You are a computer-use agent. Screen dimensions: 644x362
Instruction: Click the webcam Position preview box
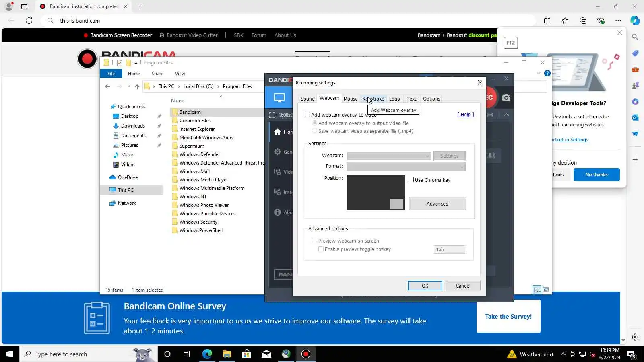coord(376,193)
